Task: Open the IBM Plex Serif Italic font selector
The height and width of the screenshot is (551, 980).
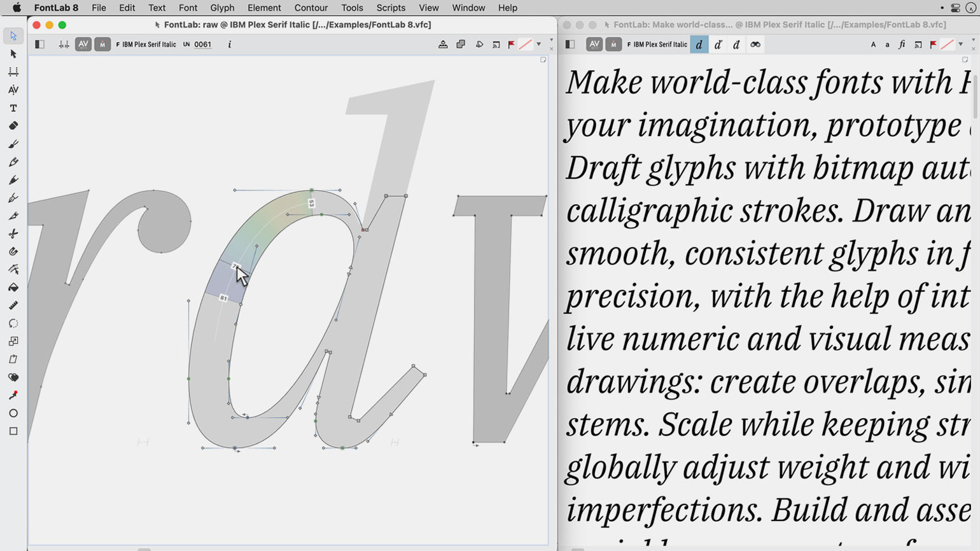Action: coord(146,45)
